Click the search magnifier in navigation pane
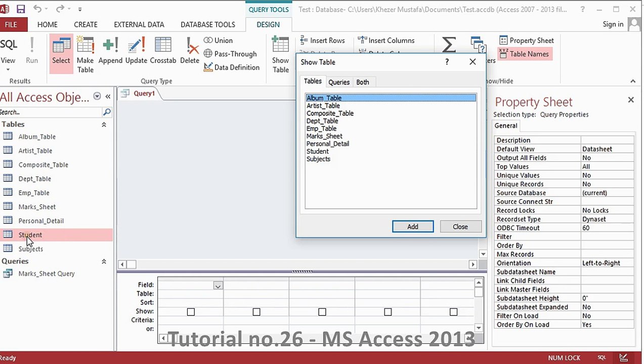The width and height of the screenshot is (644, 364). pyautogui.click(x=107, y=112)
